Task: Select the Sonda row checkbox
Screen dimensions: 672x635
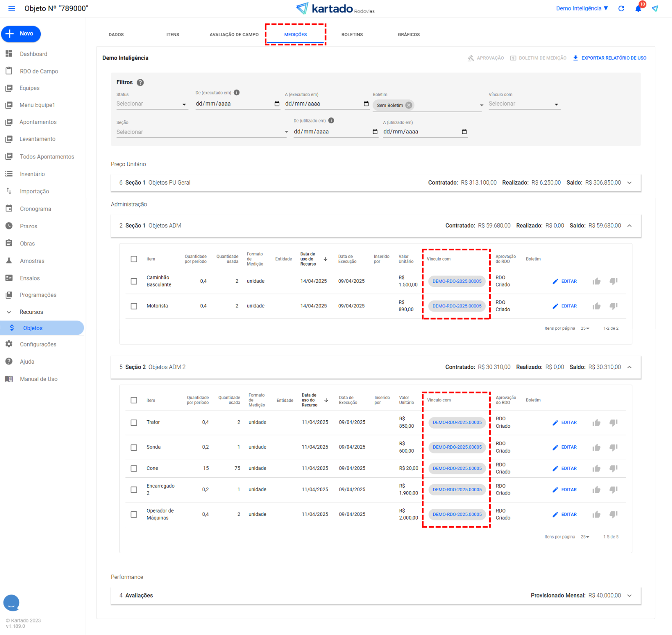Action: [x=134, y=448]
